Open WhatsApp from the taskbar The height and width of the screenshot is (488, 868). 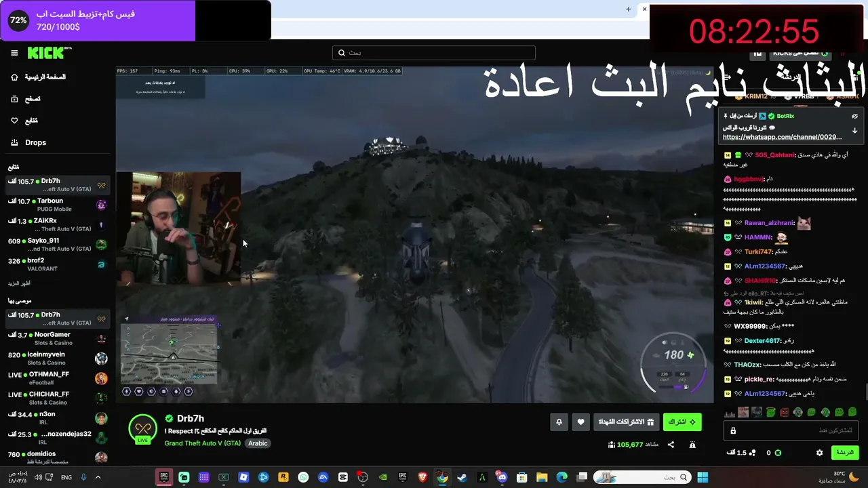pyautogui.click(x=303, y=477)
